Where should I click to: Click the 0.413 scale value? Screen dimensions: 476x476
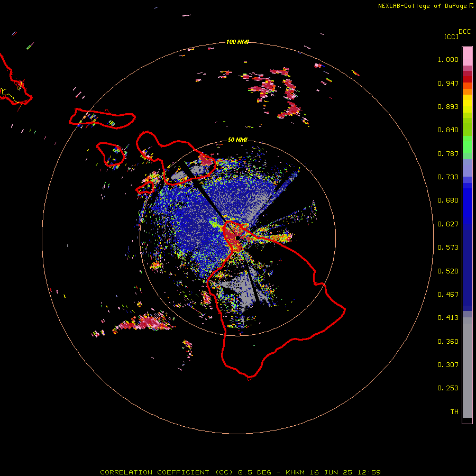point(448,318)
